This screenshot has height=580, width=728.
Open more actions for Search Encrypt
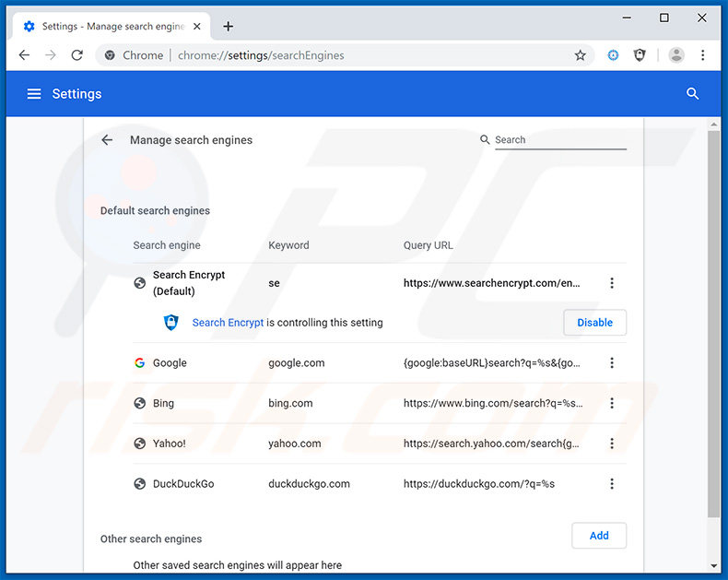(612, 283)
